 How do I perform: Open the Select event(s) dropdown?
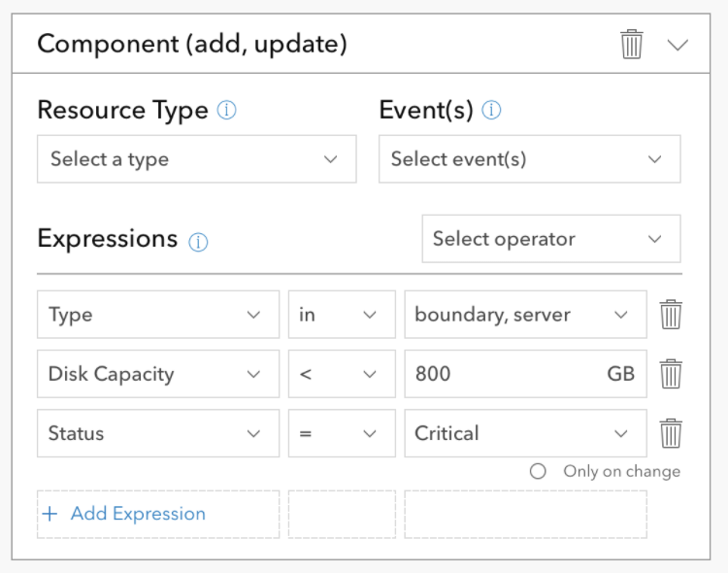coord(530,159)
